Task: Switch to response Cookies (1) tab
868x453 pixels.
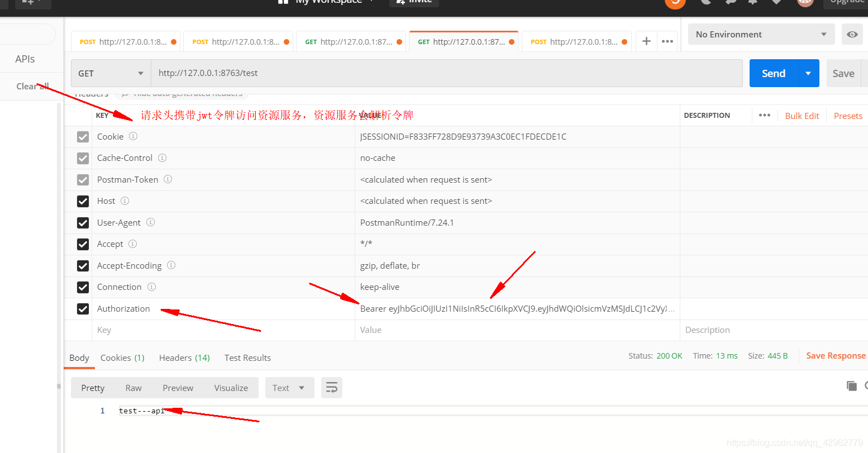Action: pyautogui.click(x=122, y=357)
